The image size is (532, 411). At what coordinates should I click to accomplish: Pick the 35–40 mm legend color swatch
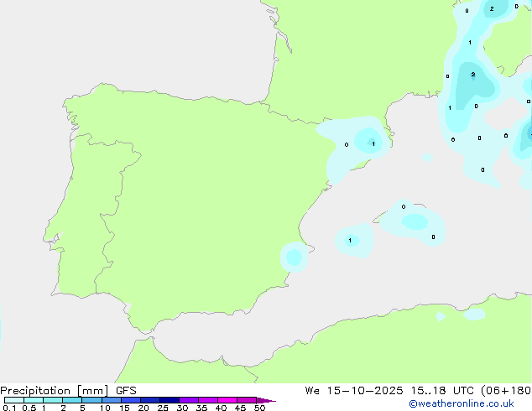click(208, 400)
